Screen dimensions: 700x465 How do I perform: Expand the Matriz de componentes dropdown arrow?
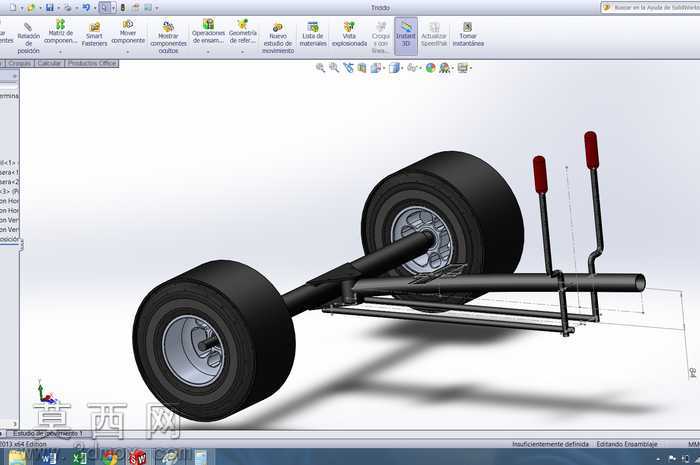point(60,52)
